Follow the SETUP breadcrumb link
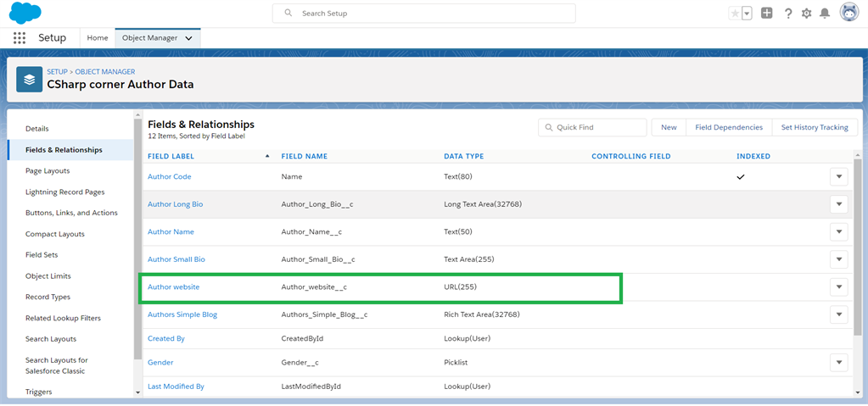The width and height of the screenshot is (868, 406). click(x=57, y=72)
